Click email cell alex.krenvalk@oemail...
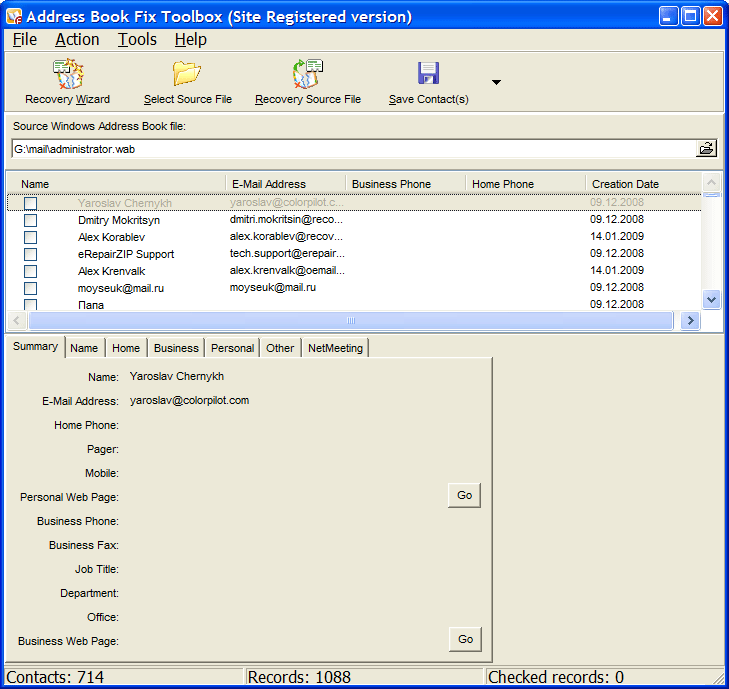Image resolution: width=729 pixels, height=689 pixels. (x=287, y=270)
